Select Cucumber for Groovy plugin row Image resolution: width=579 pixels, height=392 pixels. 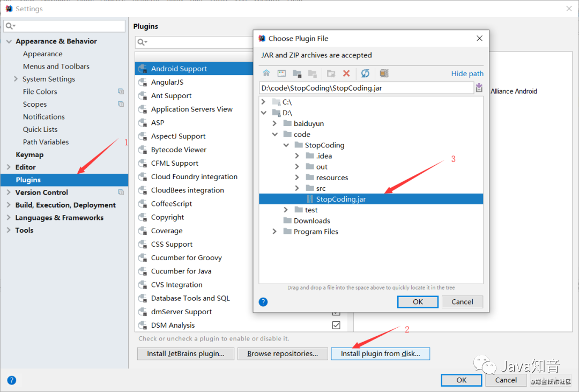coord(194,257)
